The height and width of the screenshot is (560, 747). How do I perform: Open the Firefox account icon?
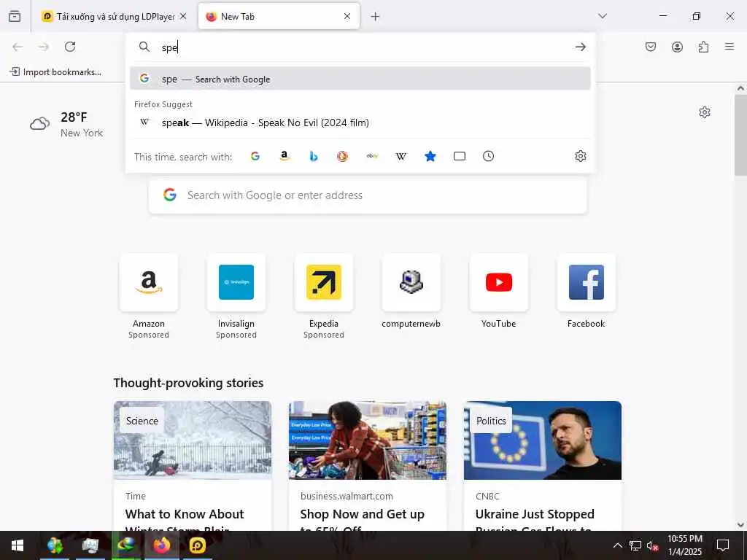click(677, 47)
